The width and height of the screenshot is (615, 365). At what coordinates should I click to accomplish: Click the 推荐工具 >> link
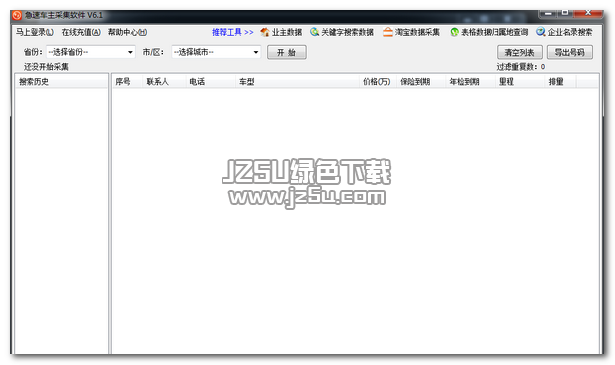point(233,32)
